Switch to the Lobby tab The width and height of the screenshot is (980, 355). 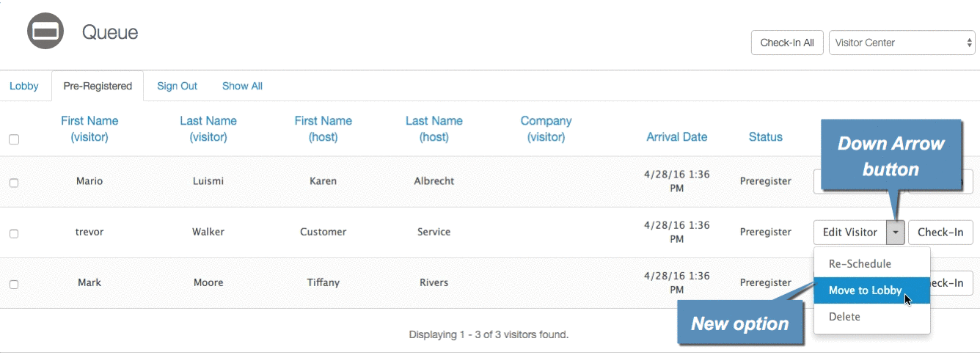24,86
